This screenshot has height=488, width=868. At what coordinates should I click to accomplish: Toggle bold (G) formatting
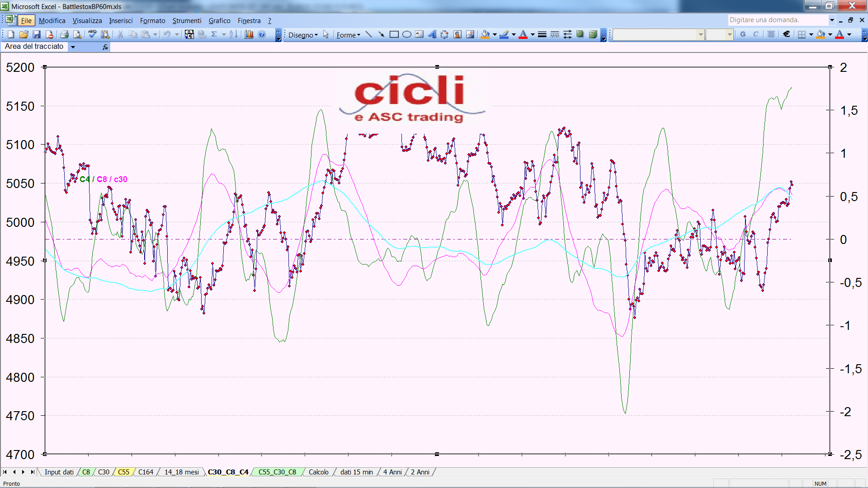pyautogui.click(x=743, y=34)
